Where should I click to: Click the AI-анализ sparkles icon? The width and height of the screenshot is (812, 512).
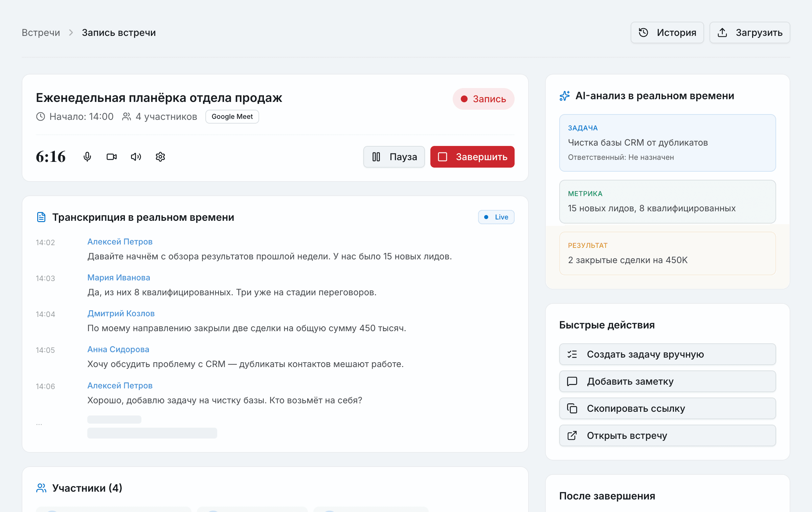coord(565,96)
